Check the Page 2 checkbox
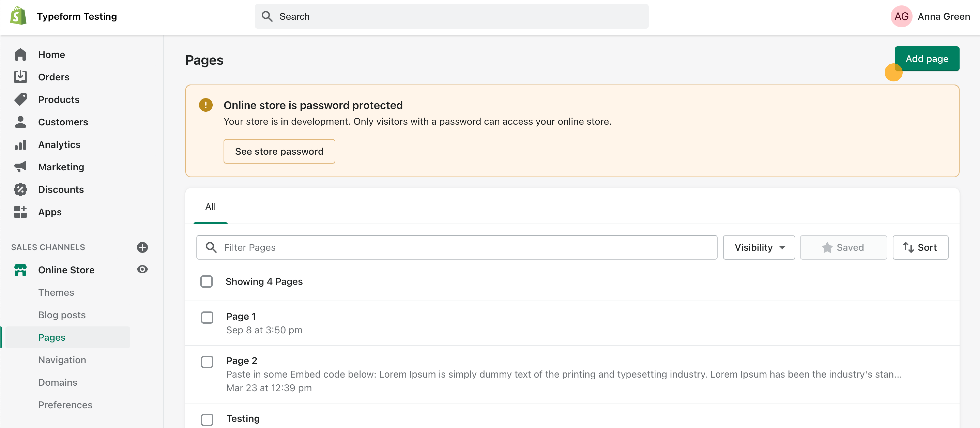This screenshot has height=428, width=980. pyautogui.click(x=207, y=361)
